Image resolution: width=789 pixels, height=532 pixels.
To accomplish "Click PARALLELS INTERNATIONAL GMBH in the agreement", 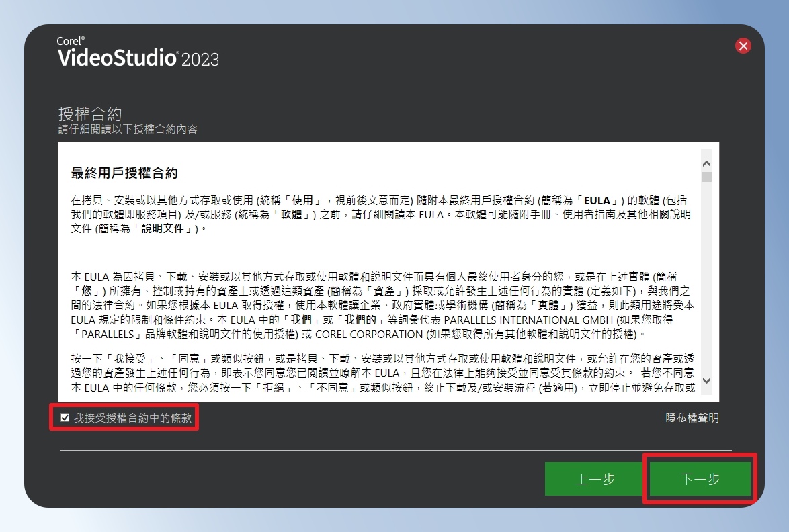I will [x=528, y=320].
